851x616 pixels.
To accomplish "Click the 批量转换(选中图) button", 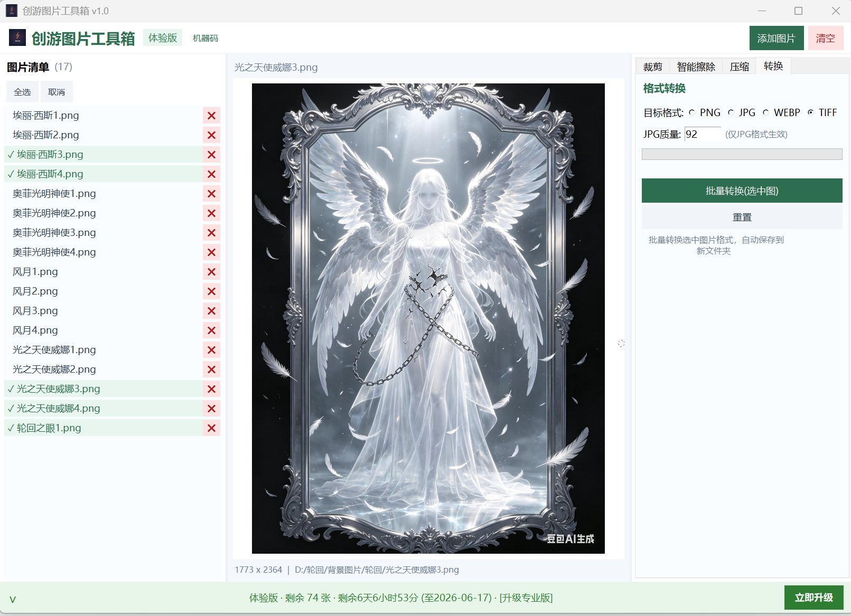I will click(742, 191).
